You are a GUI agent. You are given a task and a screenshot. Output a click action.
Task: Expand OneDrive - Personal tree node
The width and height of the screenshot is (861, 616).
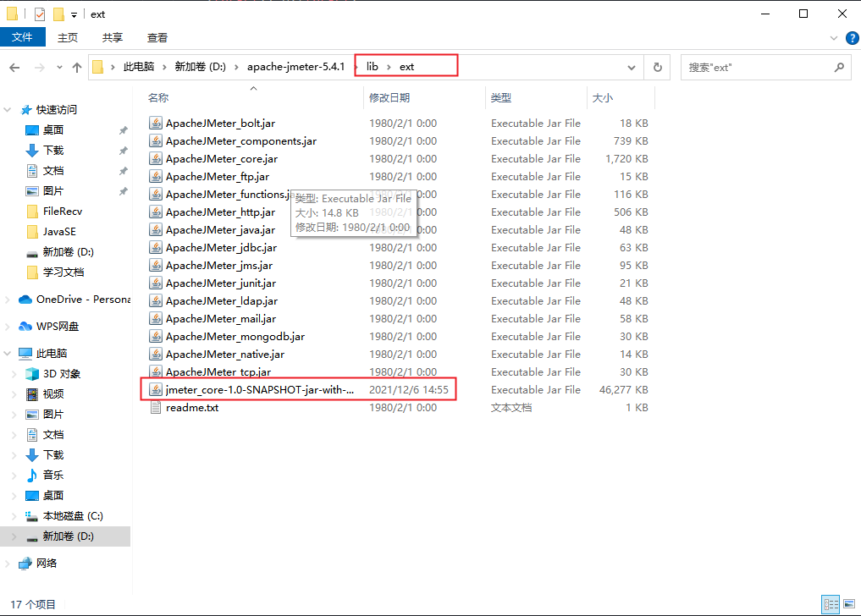(x=8, y=300)
